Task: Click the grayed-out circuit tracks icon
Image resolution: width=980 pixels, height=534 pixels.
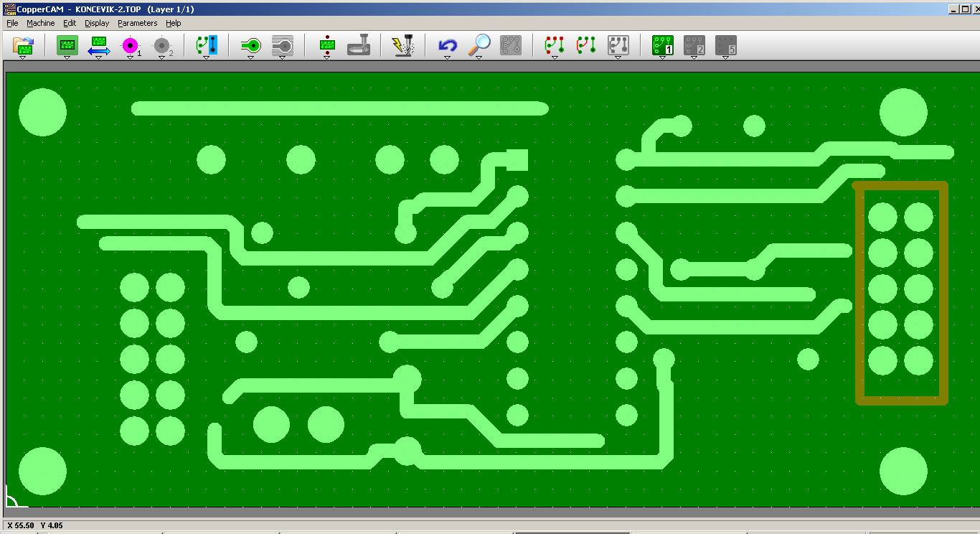Action: pos(510,47)
